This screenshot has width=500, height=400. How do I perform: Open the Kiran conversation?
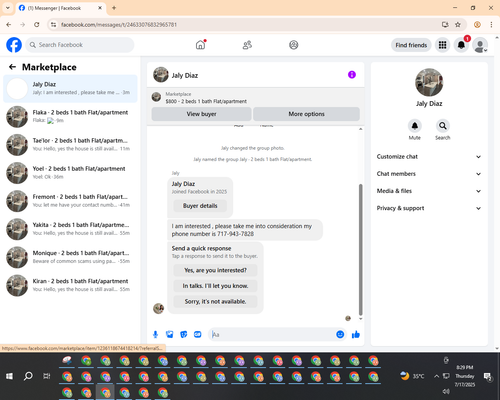pyautogui.click(x=70, y=285)
